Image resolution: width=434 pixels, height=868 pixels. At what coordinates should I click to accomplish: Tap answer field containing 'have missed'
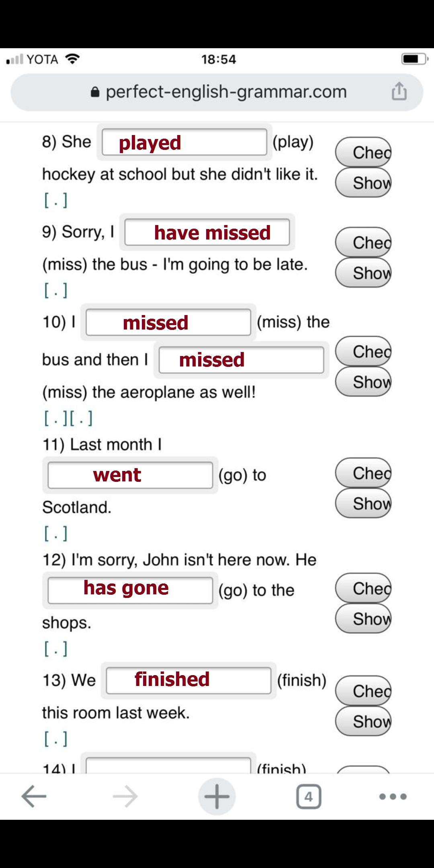(x=207, y=232)
